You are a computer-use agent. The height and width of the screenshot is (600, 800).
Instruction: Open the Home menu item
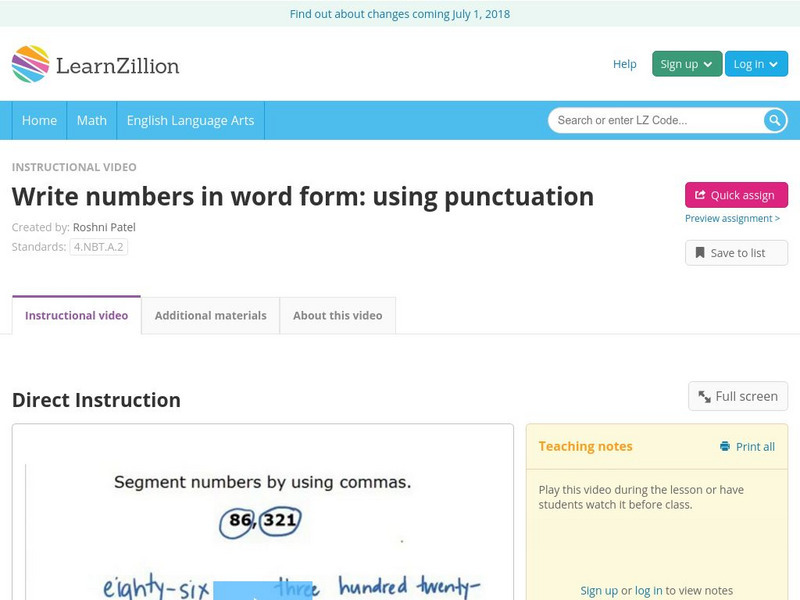click(x=39, y=120)
